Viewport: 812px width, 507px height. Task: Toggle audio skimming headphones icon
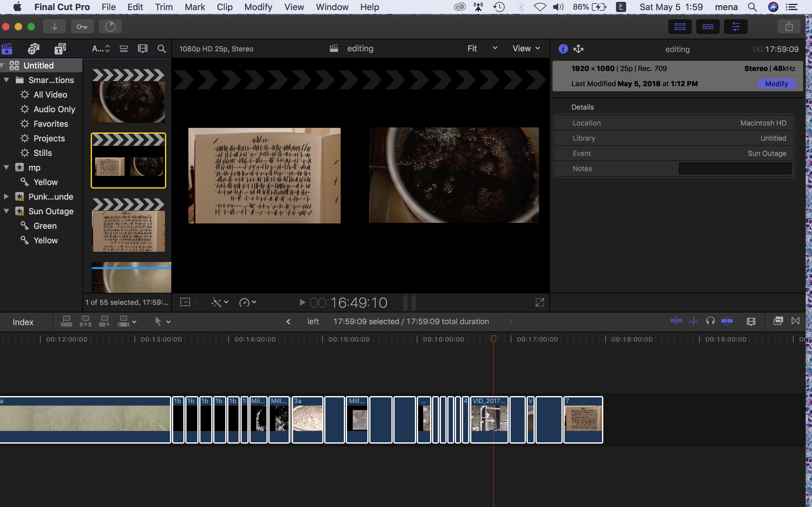(x=710, y=321)
